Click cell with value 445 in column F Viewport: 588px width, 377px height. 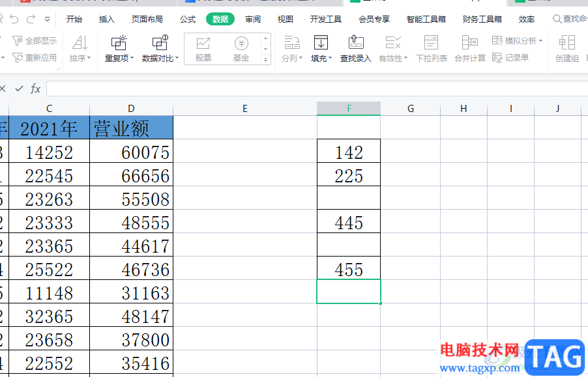[x=349, y=221]
